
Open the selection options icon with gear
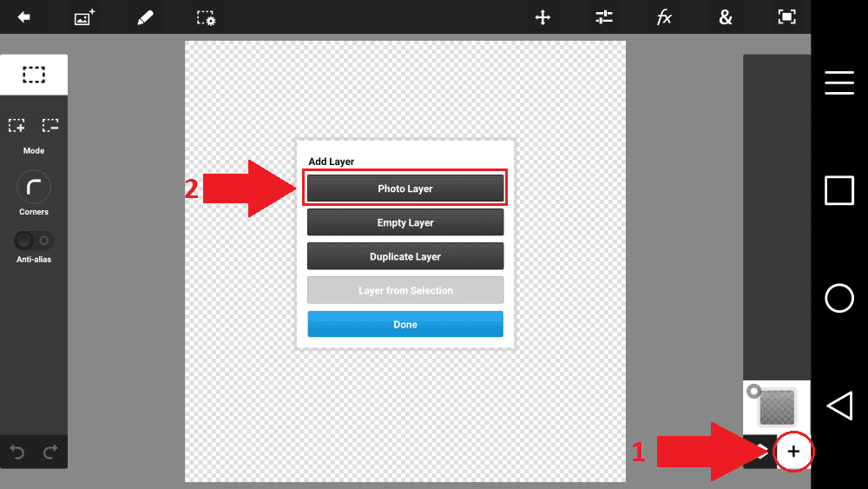[206, 17]
